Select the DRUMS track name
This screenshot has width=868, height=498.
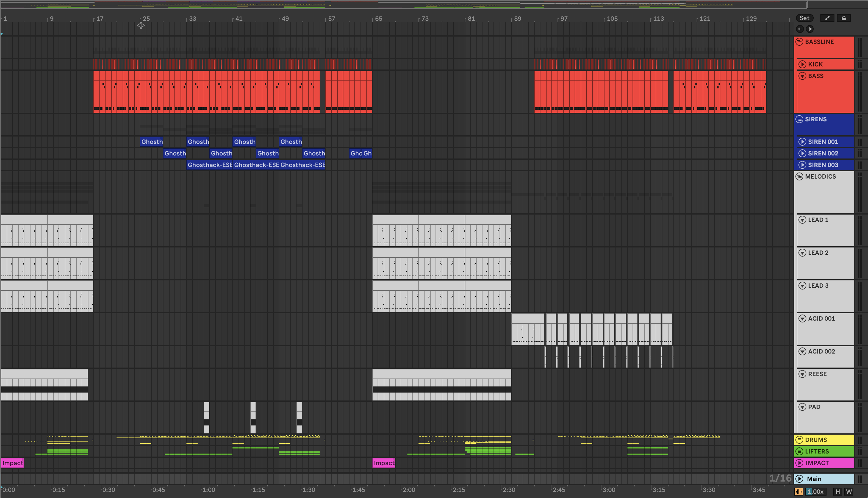816,440
